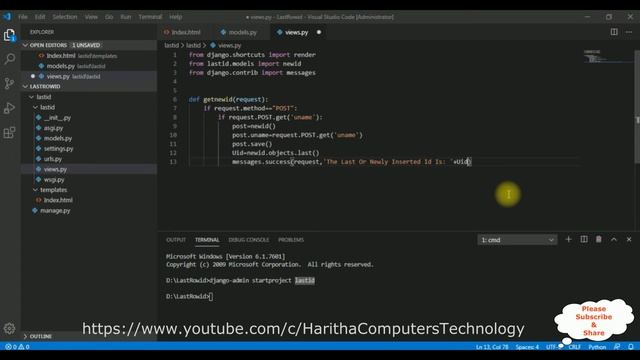Open settings.py in the file tree
This screenshot has height=360, width=640.
[x=58, y=149]
